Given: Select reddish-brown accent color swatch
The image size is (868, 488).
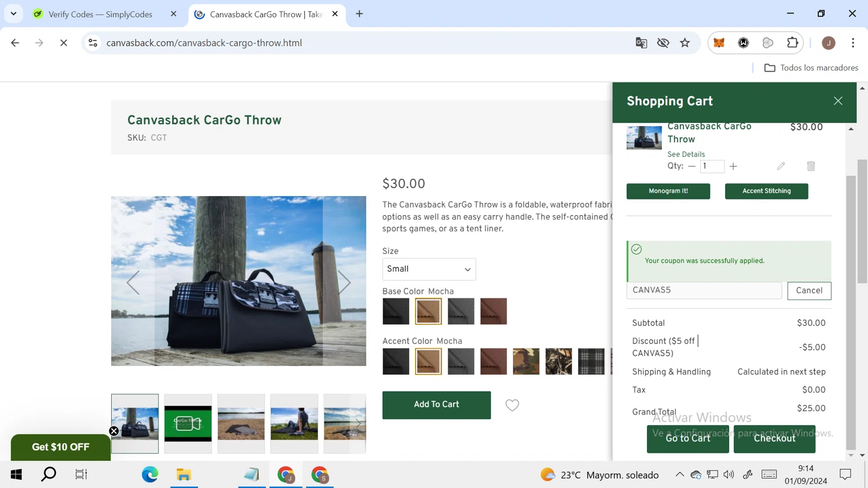Looking at the screenshot, I should (493, 361).
